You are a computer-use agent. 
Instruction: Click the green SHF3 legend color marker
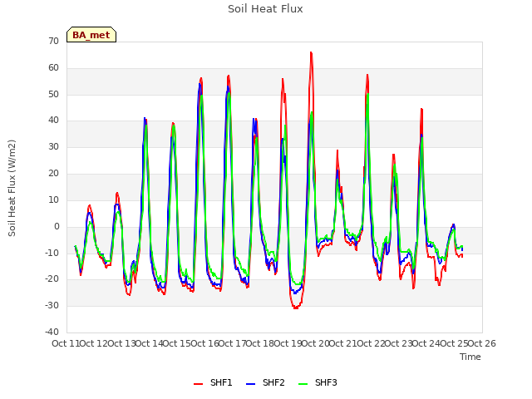coord(303,384)
